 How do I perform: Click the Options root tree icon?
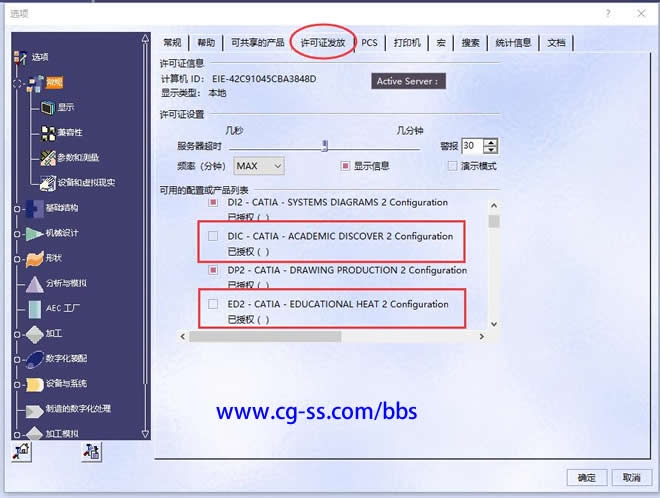[21, 58]
